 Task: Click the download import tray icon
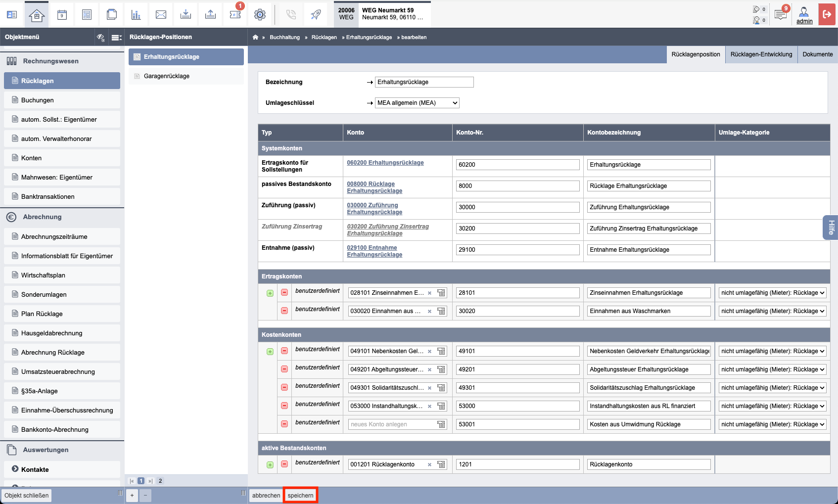tap(186, 15)
